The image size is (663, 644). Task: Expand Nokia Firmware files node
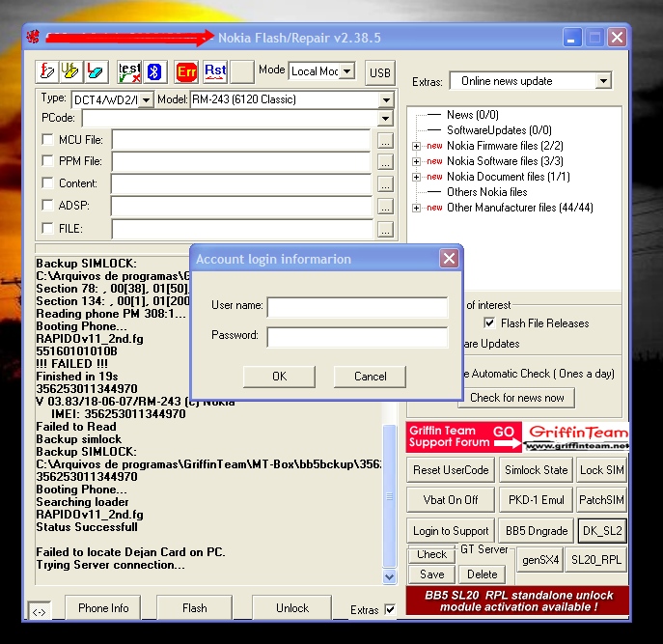tap(417, 147)
